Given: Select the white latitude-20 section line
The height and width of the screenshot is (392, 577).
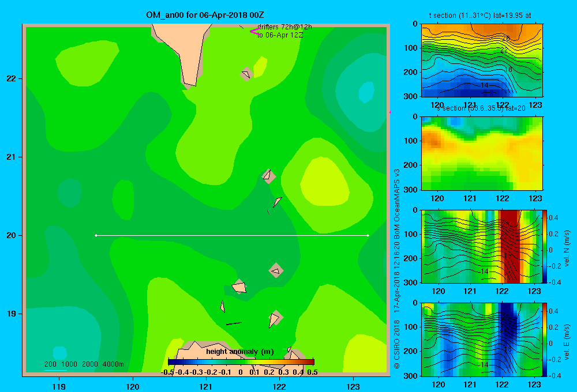Looking at the screenshot, I should pyautogui.click(x=232, y=235).
